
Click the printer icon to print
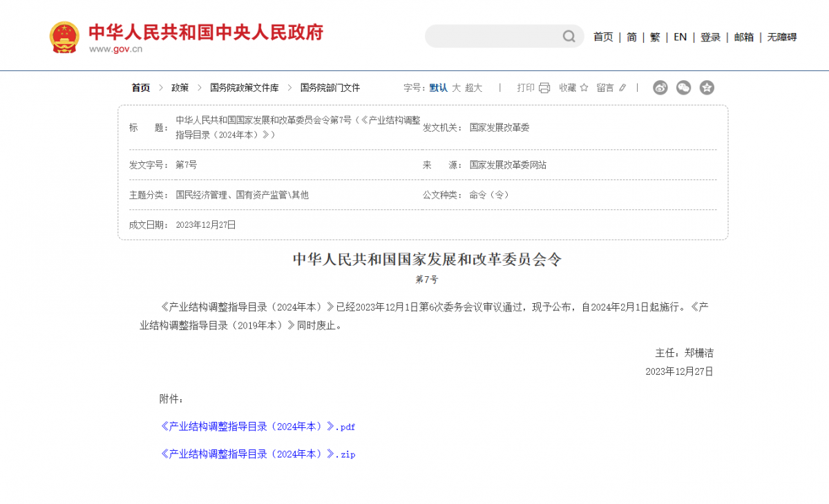coord(544,88)
